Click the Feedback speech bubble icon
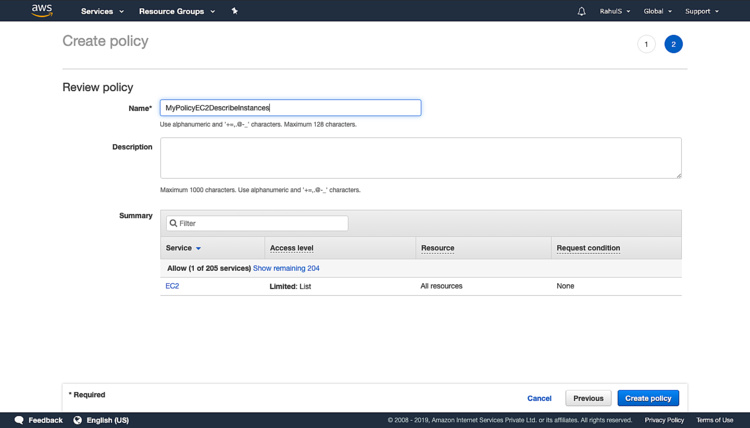The width and height of the screenshot is (750, 428). pyautogui.click(x=19, y=420)
